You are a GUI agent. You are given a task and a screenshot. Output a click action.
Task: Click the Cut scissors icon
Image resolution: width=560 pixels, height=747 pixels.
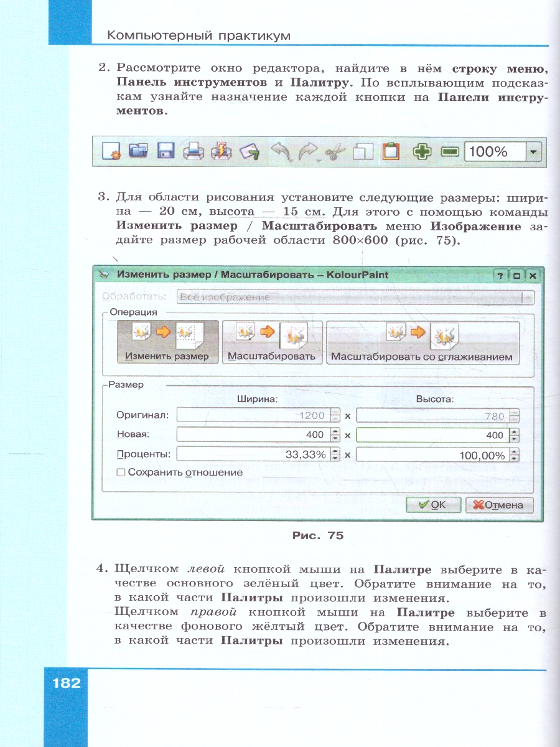point(335,152)
